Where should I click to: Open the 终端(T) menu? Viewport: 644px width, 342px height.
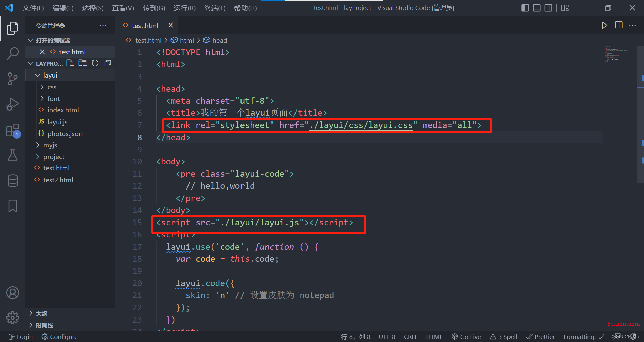(x=215, y=8)
